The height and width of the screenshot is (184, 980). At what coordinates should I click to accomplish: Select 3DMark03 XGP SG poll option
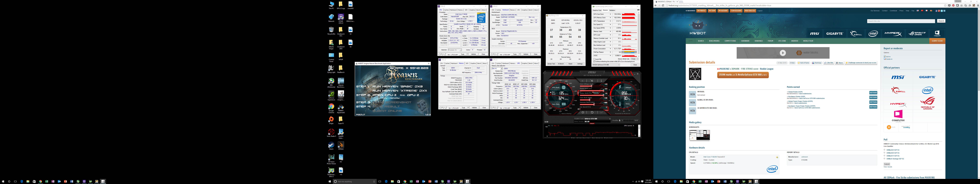coord(885,150)
